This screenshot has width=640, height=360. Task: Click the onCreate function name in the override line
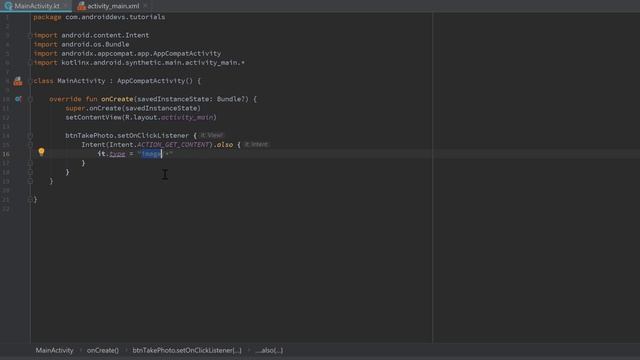pos(117,99)
